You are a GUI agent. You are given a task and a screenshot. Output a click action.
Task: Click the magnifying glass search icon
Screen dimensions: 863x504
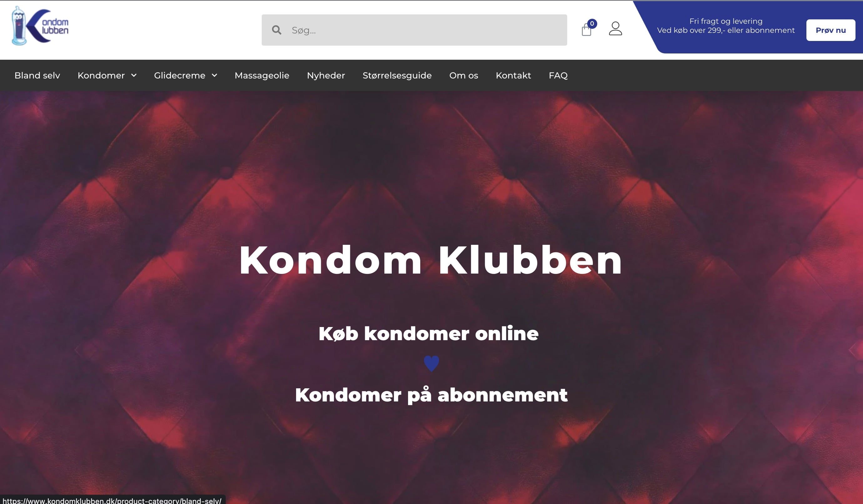point(277,30)
